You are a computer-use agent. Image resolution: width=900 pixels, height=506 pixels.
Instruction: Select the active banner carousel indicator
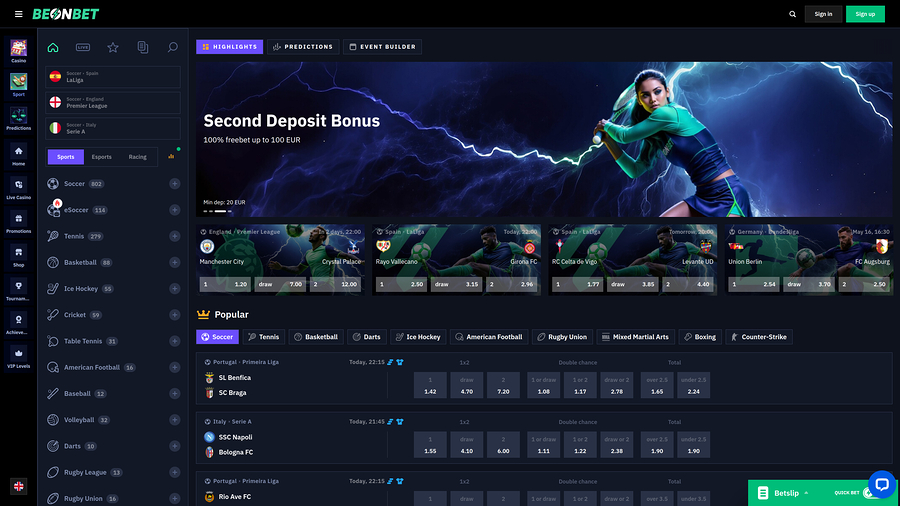[220, 211]
